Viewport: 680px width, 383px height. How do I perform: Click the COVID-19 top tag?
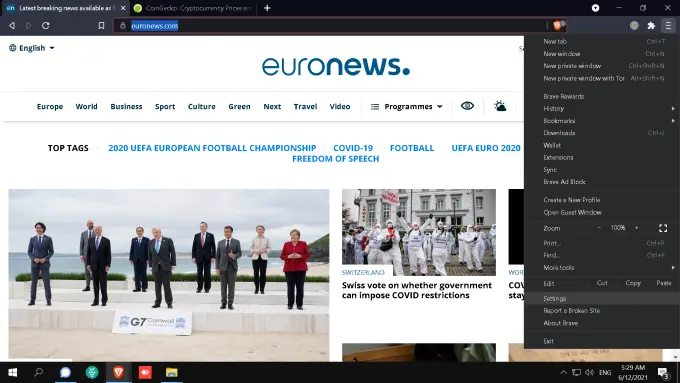coord(353,148)
